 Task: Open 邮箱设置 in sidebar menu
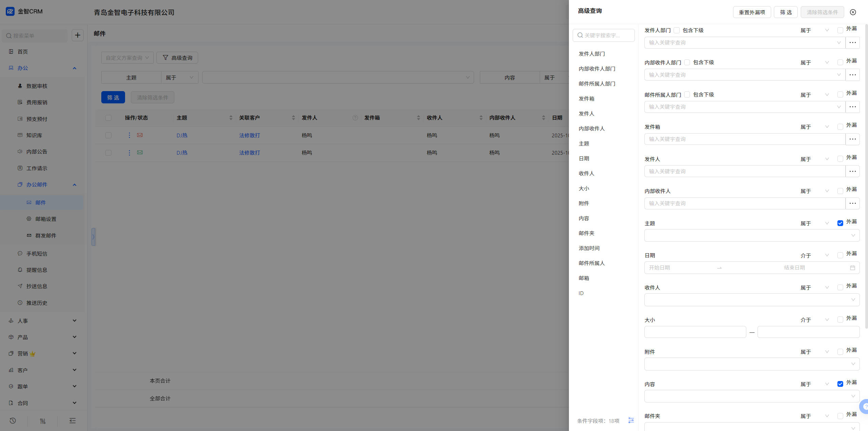pos(46,219)
